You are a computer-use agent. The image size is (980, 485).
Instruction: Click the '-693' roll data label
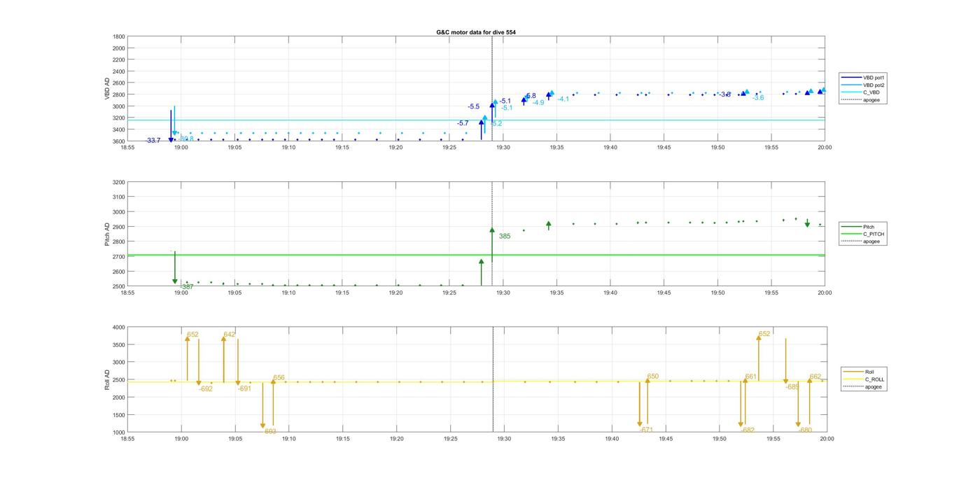click(270, 432)
